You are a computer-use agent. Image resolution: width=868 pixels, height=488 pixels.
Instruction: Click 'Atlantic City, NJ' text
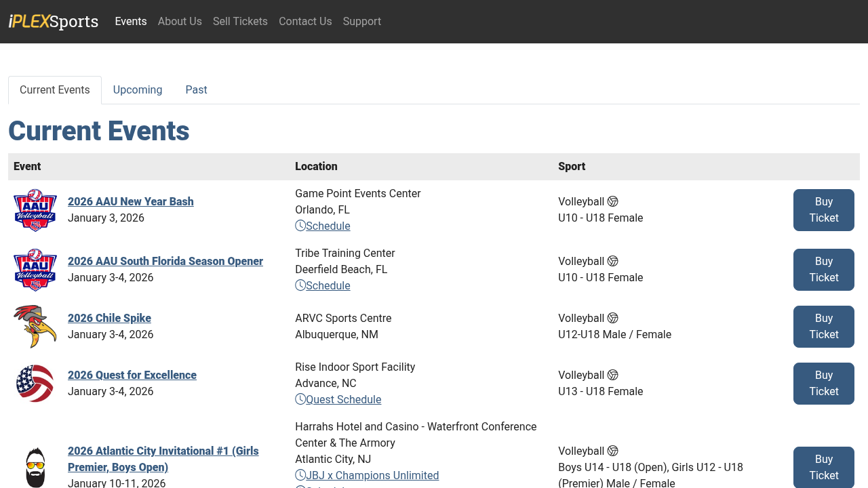333,459
